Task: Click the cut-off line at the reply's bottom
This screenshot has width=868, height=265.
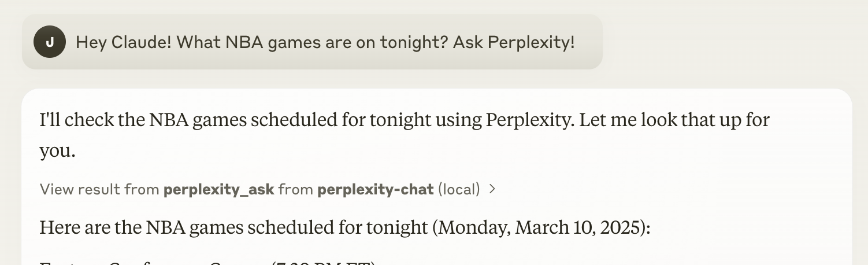Action: (x=208, y=262)
